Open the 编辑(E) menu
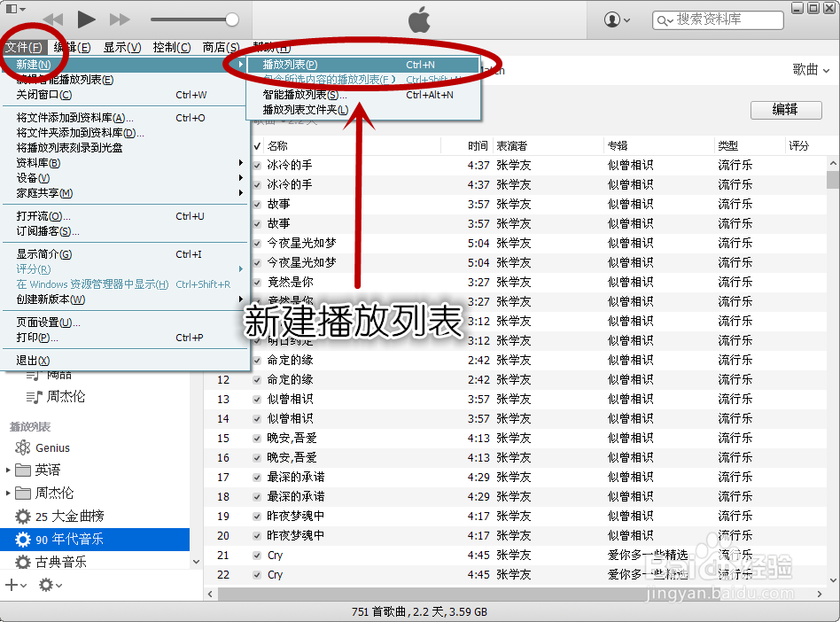The height and width of the screenshot is (622, 840). (x=73, y=47)
